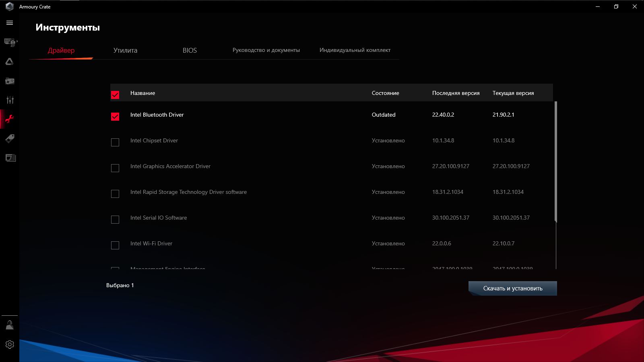This screenshot has height=362, width=644.
Task: Select Intel Rapid Storage Technology Driver software name
Action: pos(188,192)
